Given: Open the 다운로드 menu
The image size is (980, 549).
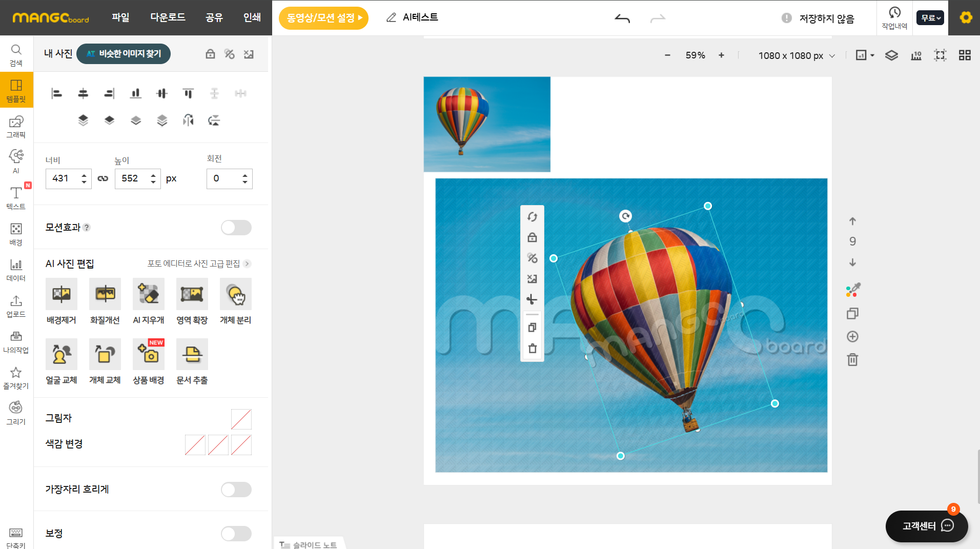Looking at the screenshot, I should point(168,17).
